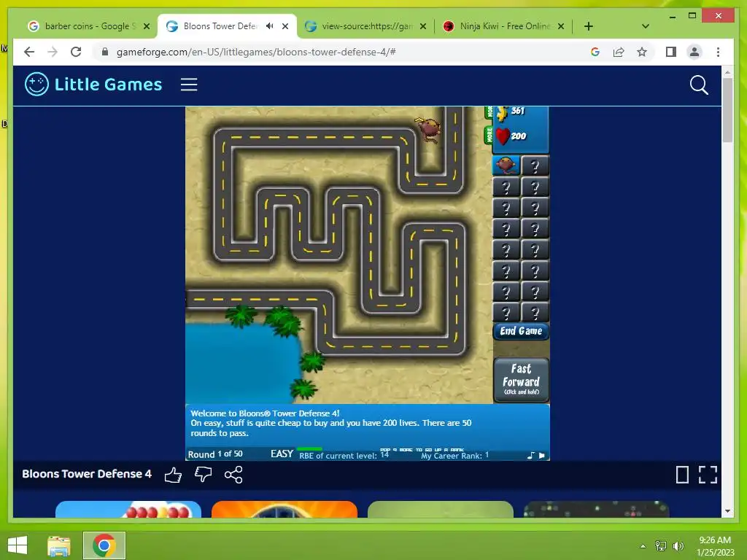Click the page vertical scrollbar thumb

(x=727, y=111)
